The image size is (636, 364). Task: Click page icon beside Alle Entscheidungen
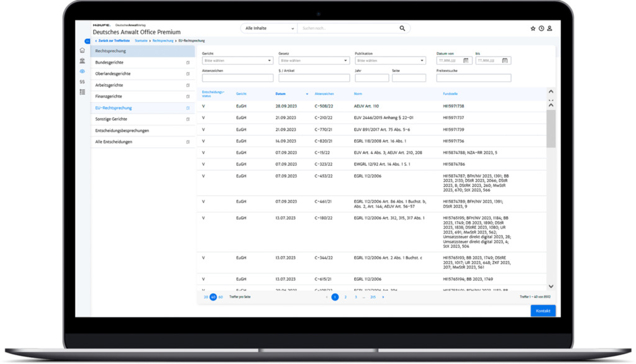pos(188,142)
